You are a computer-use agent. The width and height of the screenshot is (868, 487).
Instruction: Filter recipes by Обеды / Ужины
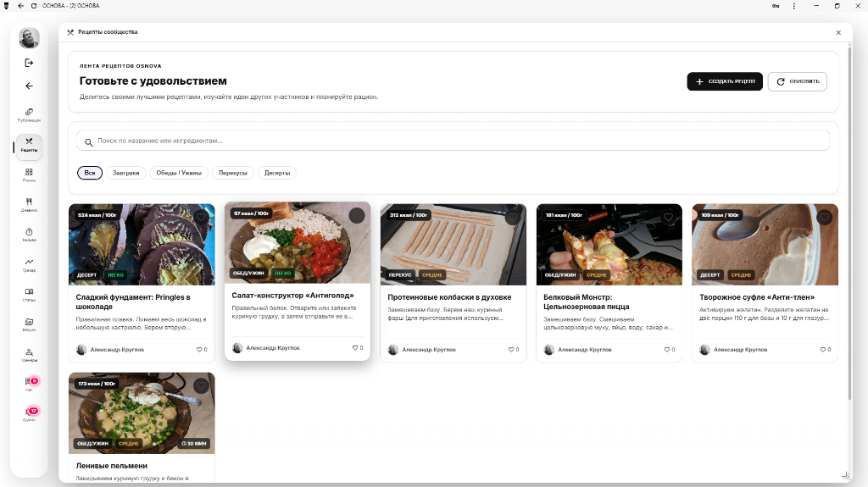179,173
